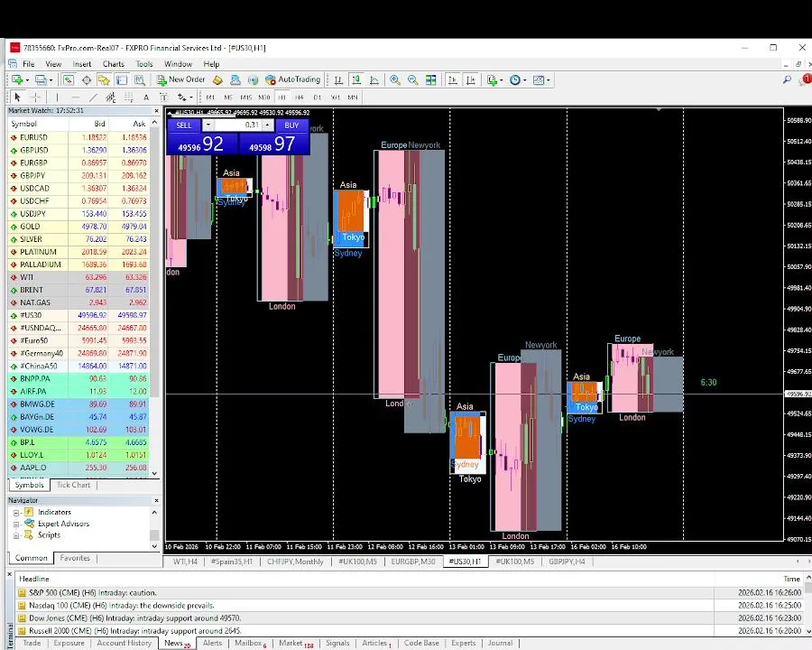Decrease lot volume with down arrow
This screenshot has height=650, width=812.
[x=208, y=125]
